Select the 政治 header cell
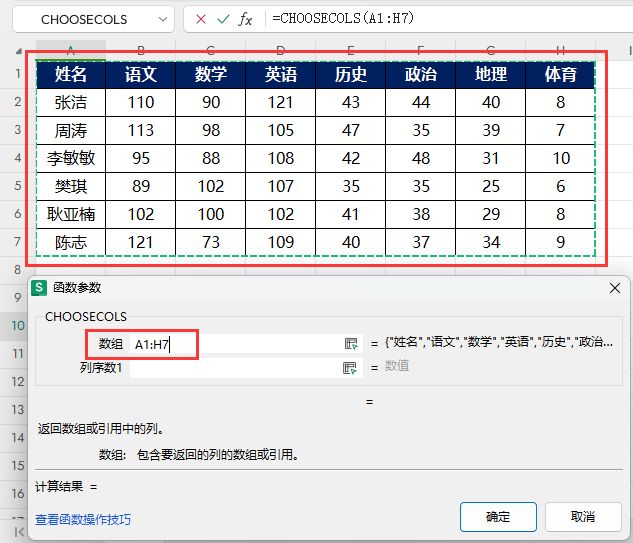The height and width of the screenshot is (543, 633). (421, 74)
